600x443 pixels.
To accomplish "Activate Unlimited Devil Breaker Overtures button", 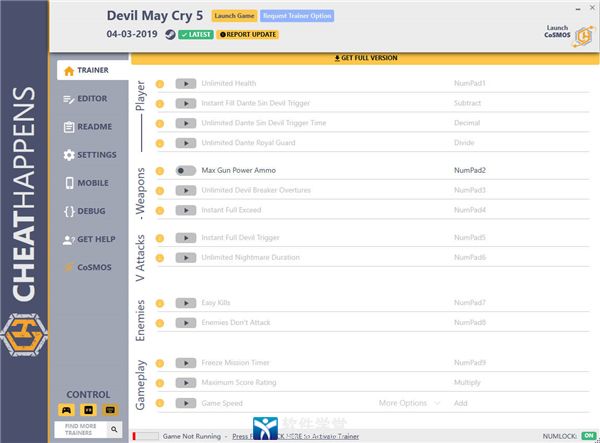I will [x=186, y=191].
